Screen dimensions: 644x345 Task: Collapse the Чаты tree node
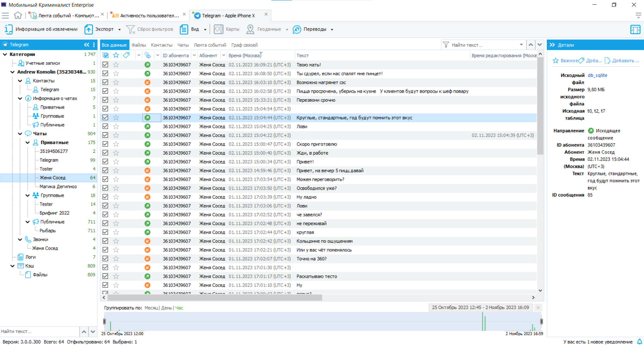pyautogui.click(x=20, y=134)
